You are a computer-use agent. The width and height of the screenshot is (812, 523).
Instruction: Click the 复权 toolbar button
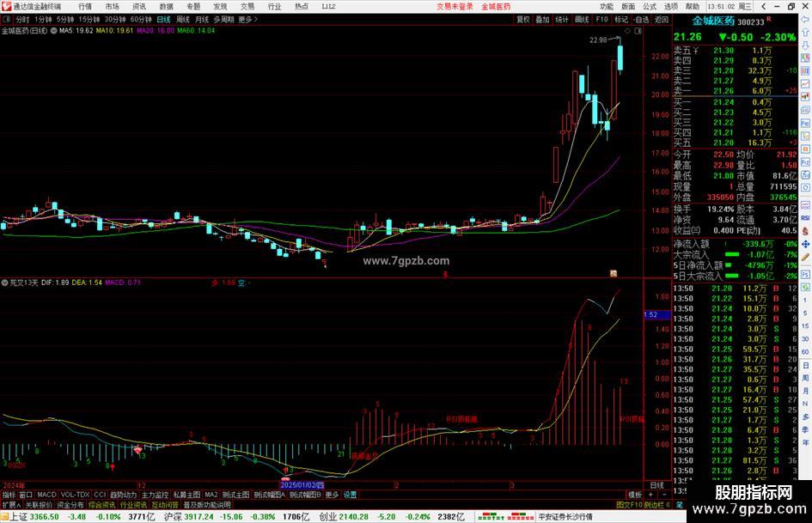(523, 19)
